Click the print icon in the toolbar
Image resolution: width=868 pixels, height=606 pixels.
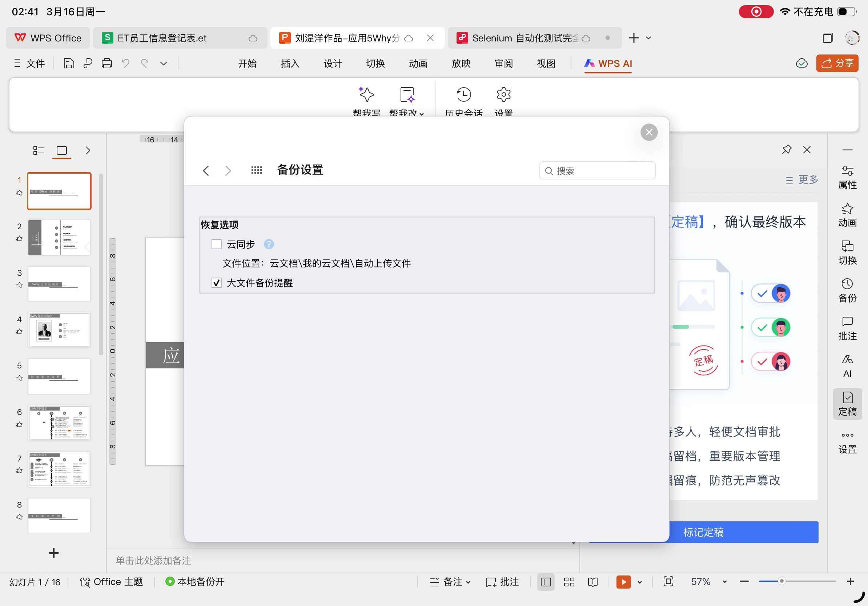coord(107,64)
